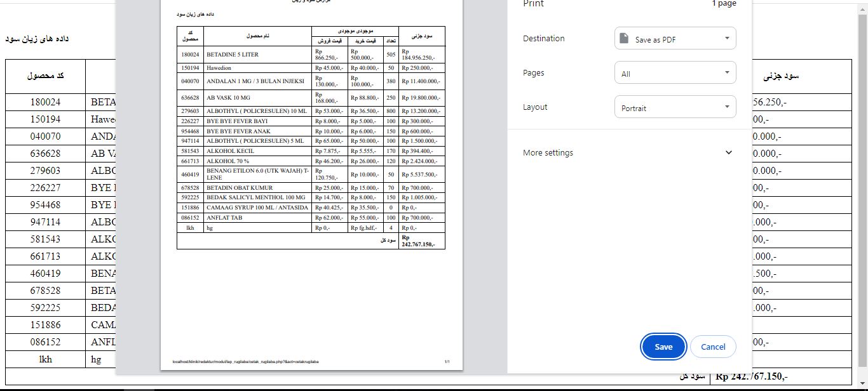Click code 636628 in the background page table
This screenshot has width=868, height=391.
[45, 154]
